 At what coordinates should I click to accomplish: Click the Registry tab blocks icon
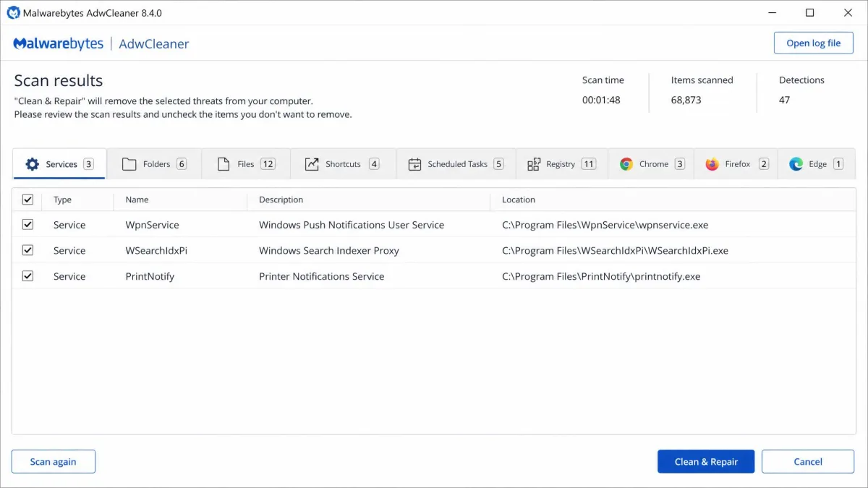click(x=534, y=164)
